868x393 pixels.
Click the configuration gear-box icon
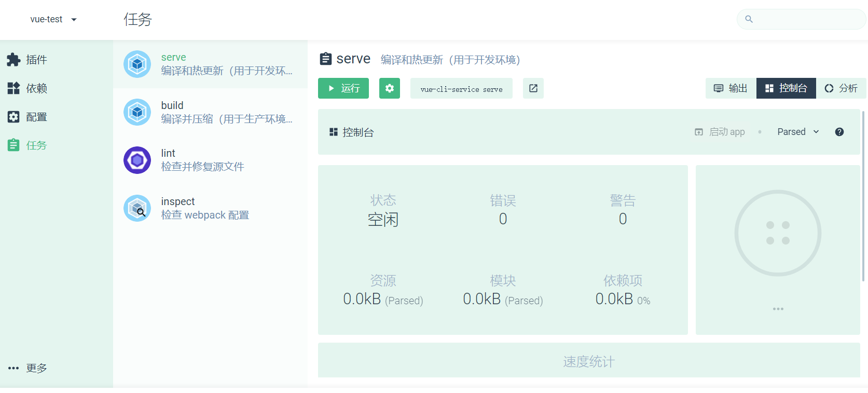(13, 117)
